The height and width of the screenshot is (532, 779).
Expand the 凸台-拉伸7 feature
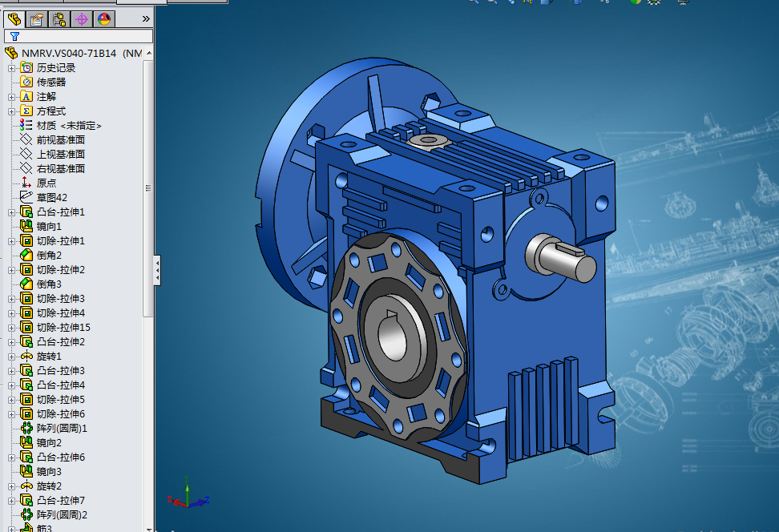pyautogui.click(x=11, y=501)
